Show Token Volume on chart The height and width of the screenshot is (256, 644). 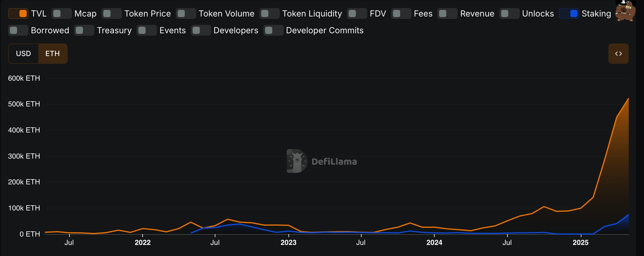pos(186,14)
